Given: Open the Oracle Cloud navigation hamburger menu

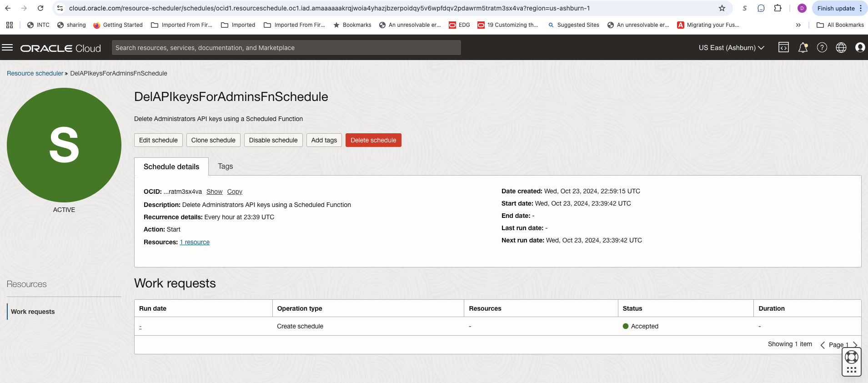Looking at the screenshot, I should (x=7, y=47).
